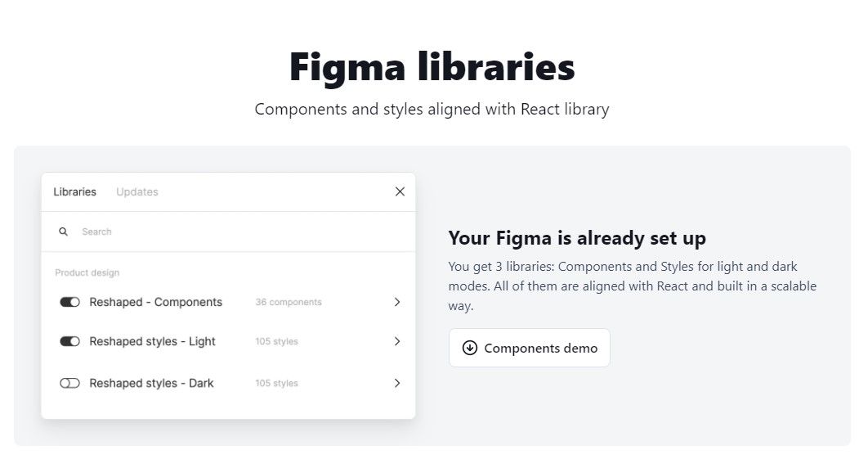Enable the Reshaped styles - Dark switch
This screenshot has width=868, height=459.
click(69, 383)
